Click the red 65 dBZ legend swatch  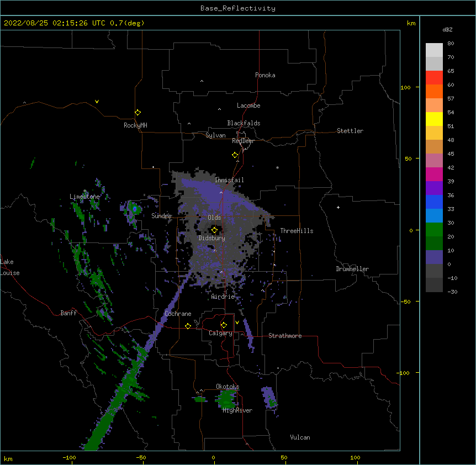[x=434, y=78]
